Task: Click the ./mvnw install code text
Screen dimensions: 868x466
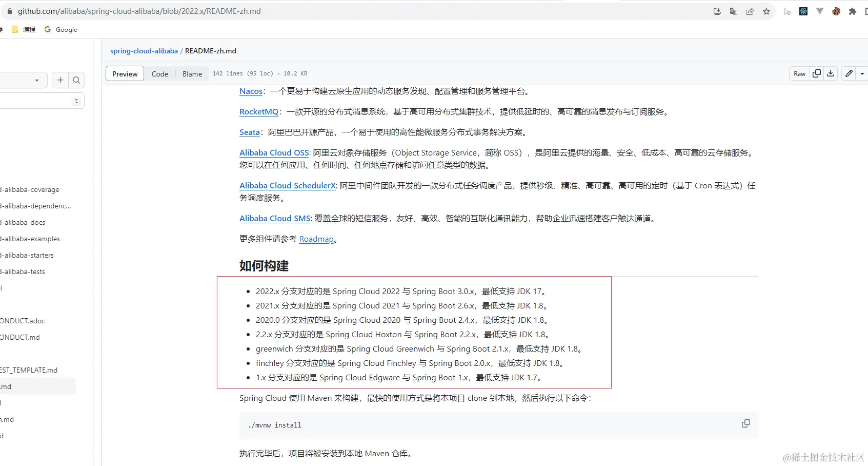Action: [275, 425]
